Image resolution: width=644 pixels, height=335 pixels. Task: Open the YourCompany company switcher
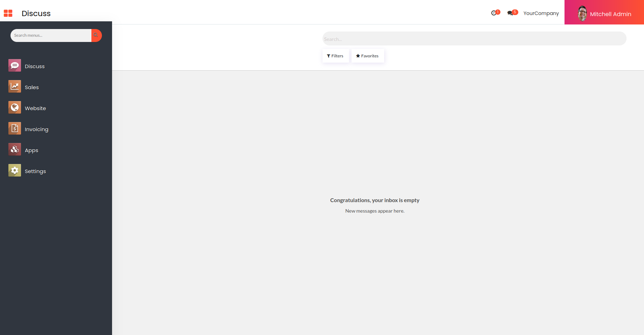[x=541, y=13]
